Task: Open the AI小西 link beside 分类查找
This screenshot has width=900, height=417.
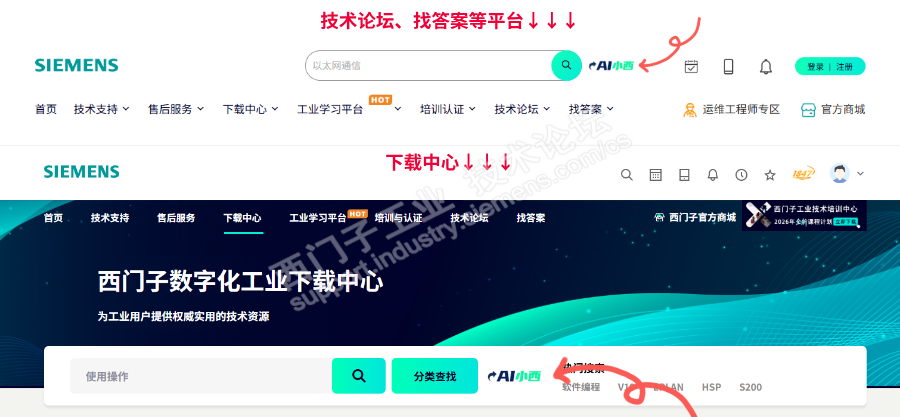Action: coord(514,376)
